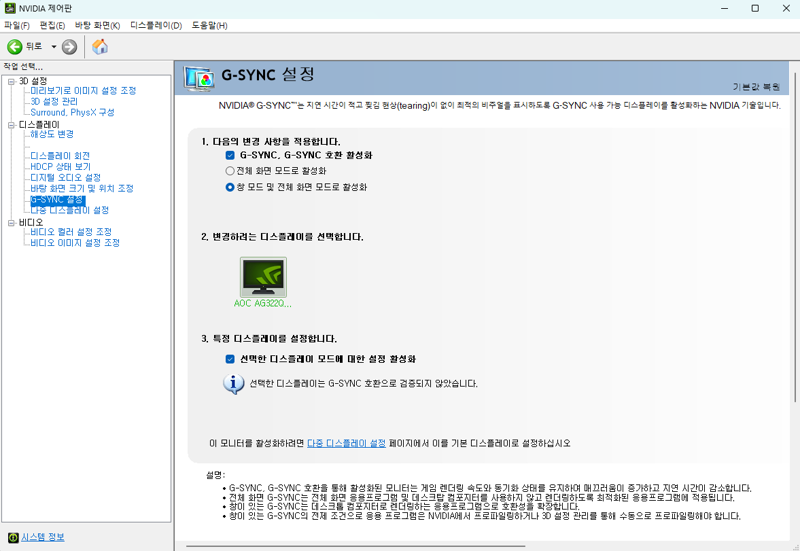
Task: Open 디지털 오디오 설정 page
Action: pyautogui.click(x=65, y=178)
